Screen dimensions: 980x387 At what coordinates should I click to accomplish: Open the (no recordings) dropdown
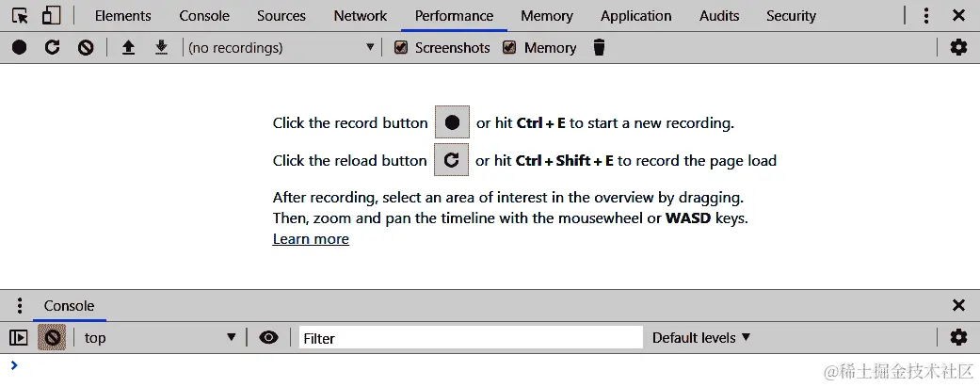[281, 47]
